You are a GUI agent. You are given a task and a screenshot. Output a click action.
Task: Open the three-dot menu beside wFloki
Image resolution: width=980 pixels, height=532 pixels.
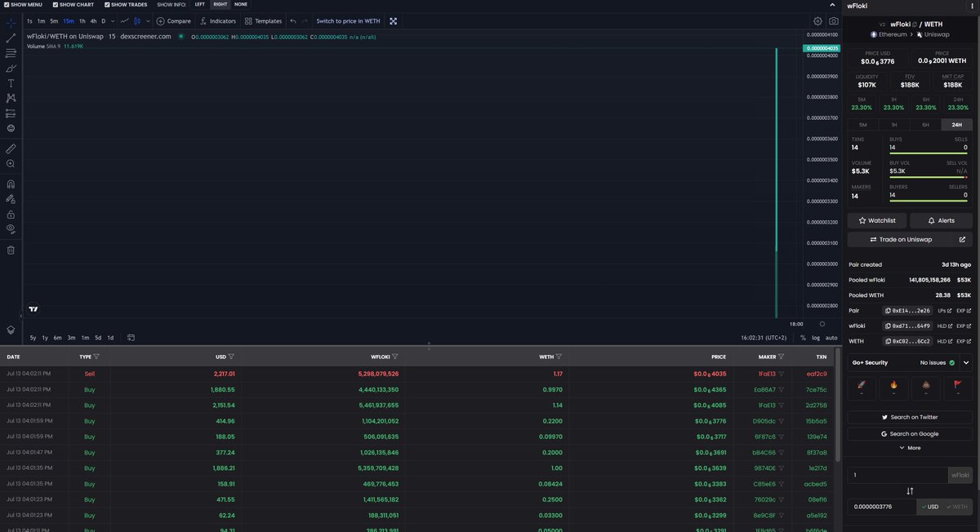(x=971, y=6)
